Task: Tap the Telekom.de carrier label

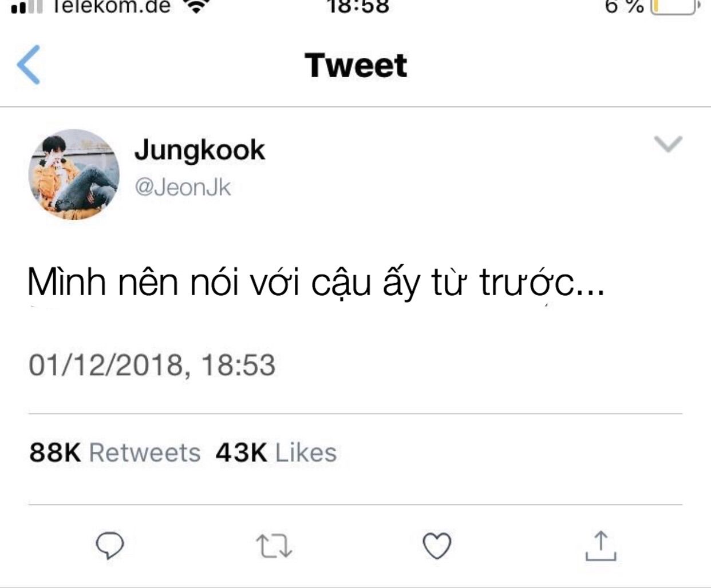Action: coord(112,6)
